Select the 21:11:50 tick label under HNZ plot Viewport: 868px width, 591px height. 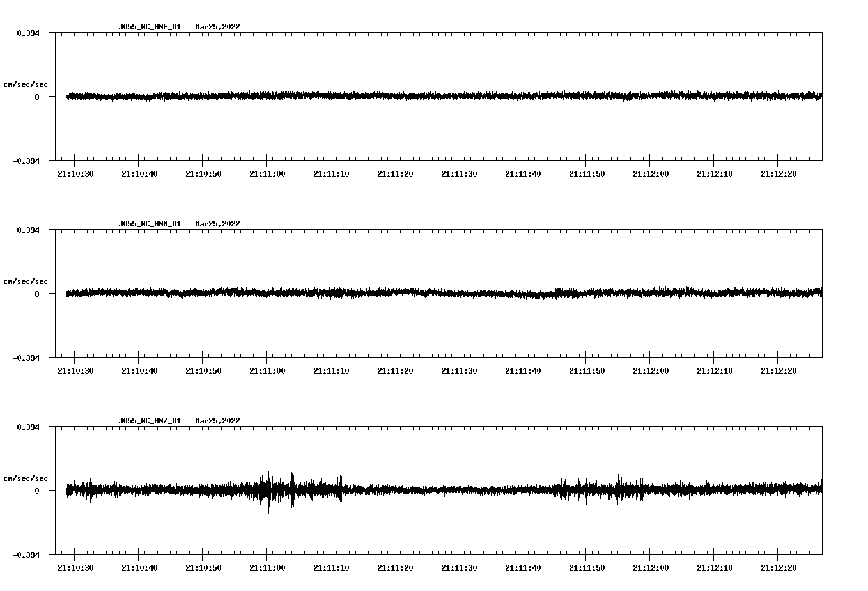587,568
